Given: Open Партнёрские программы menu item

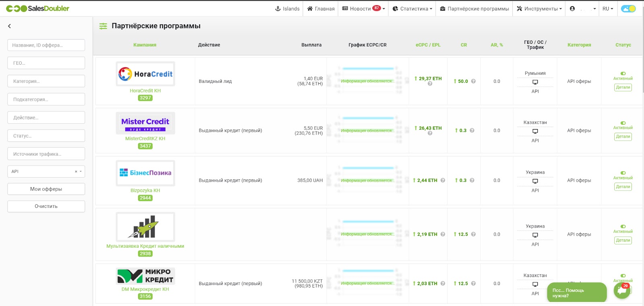Looking at the screenshot, I should [474, 8].
